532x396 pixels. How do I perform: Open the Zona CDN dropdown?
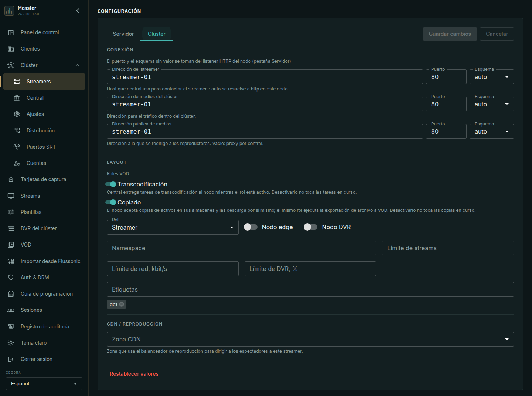(310, 339)
